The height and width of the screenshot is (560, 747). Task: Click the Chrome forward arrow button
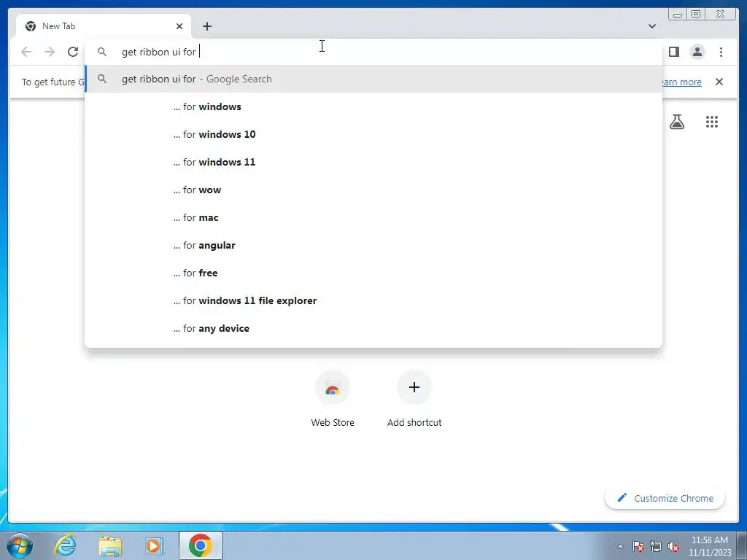50,52
